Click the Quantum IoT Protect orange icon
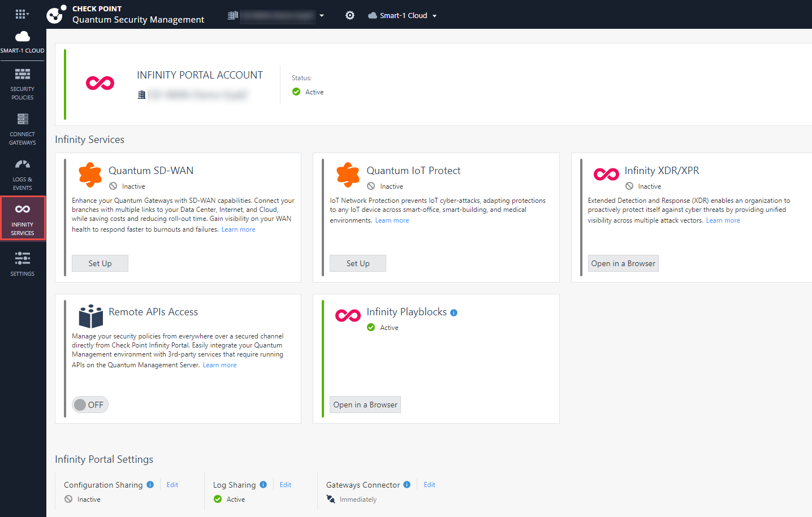 348,175
